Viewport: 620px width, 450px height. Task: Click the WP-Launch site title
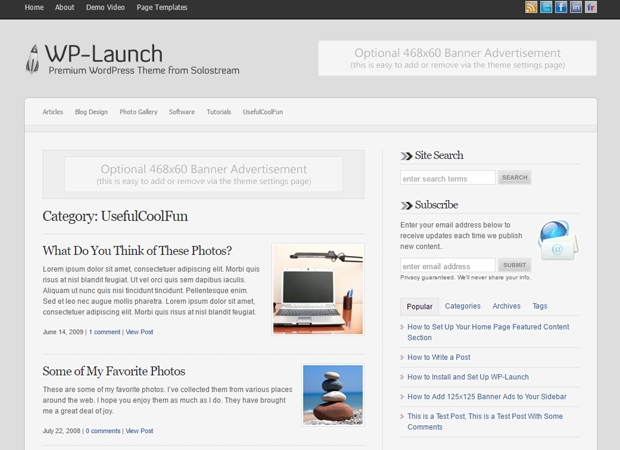click(x=104, y=54)
